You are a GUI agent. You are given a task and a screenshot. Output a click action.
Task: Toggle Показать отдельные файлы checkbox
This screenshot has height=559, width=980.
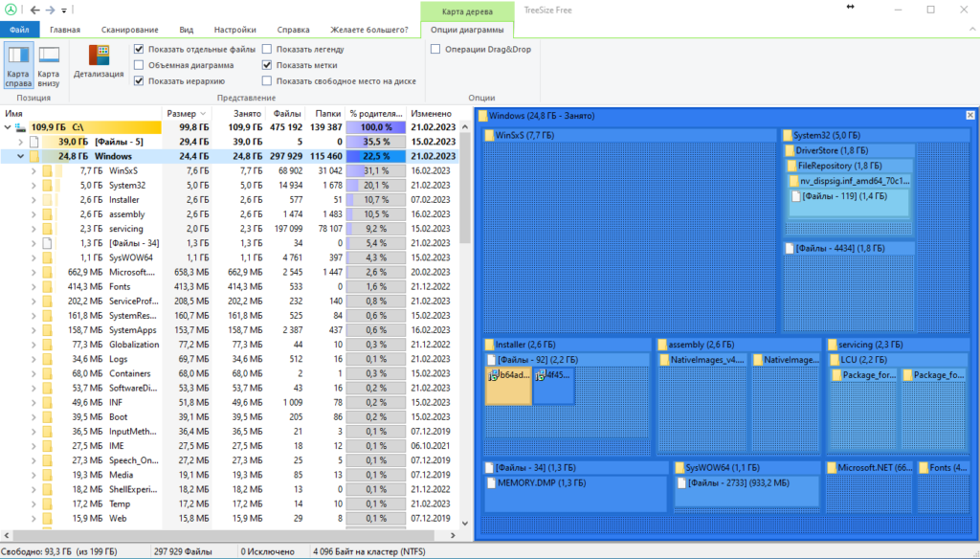pos(139,49)
